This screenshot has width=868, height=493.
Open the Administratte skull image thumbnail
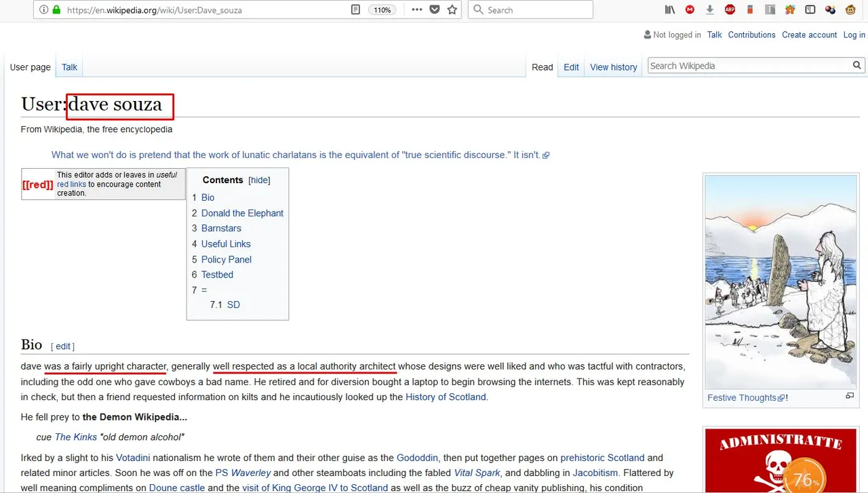[x=779, y=461]
